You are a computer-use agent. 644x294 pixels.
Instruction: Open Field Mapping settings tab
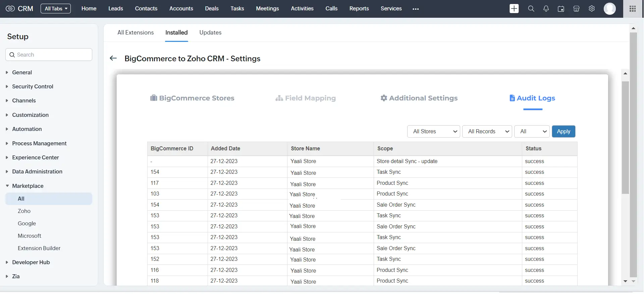[x=306, y=98]
